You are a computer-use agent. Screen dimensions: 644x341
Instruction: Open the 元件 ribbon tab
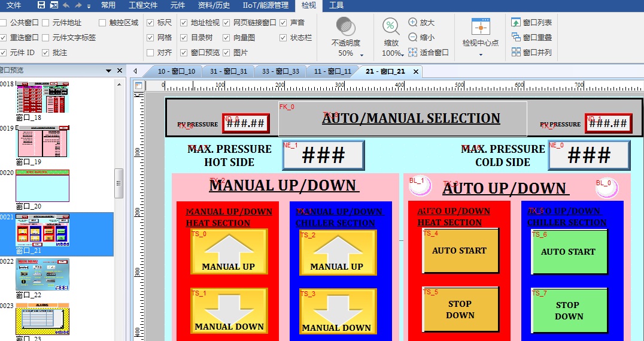point(178,5)
